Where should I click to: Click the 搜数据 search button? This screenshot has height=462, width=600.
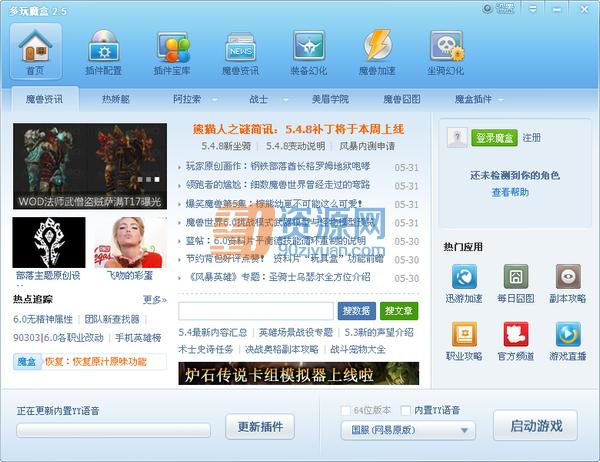357,311
